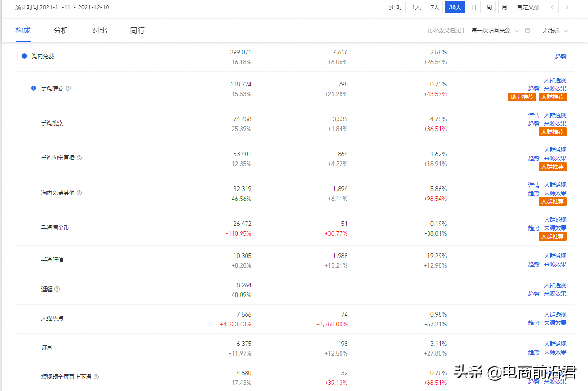Show help for 转化效果归属于 setting
The height and width of the screenshot is (391, 588).
point(528,31)
